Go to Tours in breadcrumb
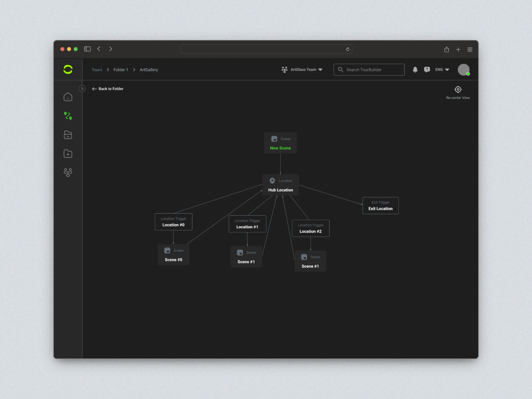Viewport: 532px width, 399px height. (97, 70)
